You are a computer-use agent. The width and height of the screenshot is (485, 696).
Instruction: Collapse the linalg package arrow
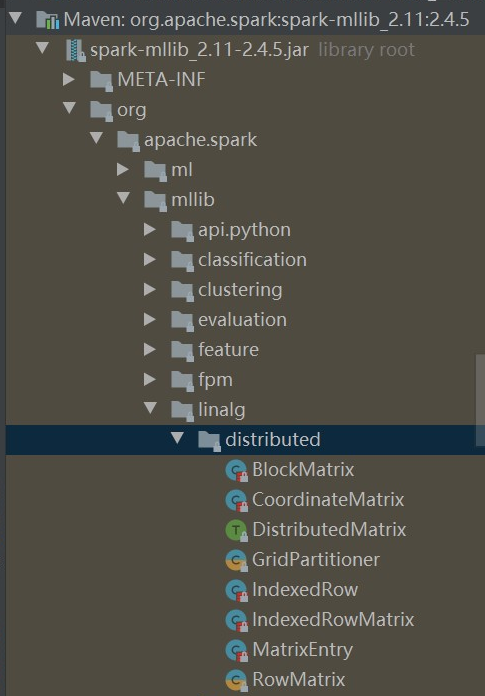tap(150, 408)
